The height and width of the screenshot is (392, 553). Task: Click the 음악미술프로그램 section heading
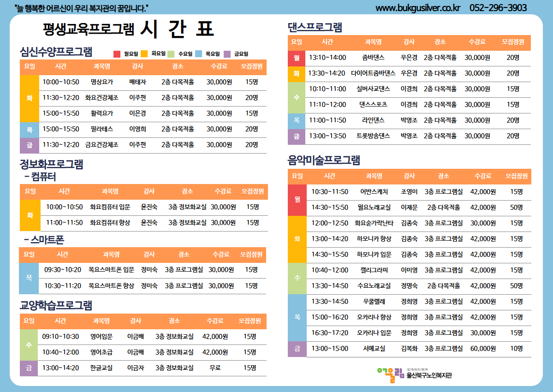[324, 160]
